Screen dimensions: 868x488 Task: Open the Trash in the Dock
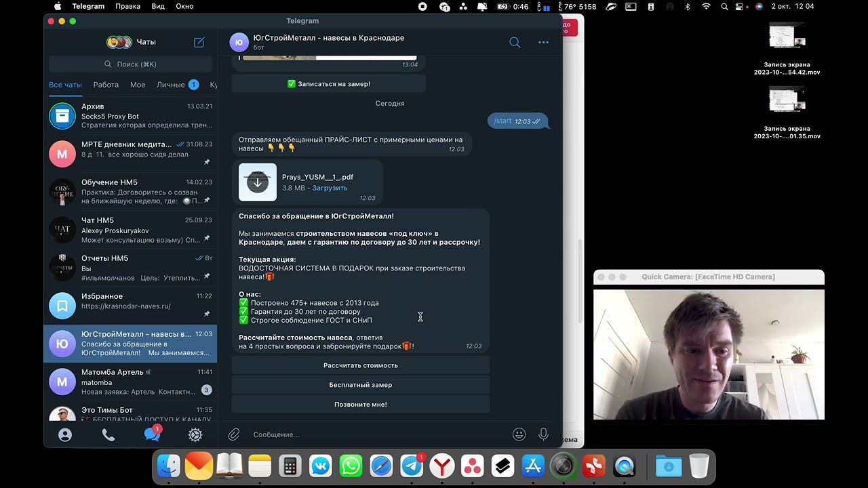tap(699, 466)
